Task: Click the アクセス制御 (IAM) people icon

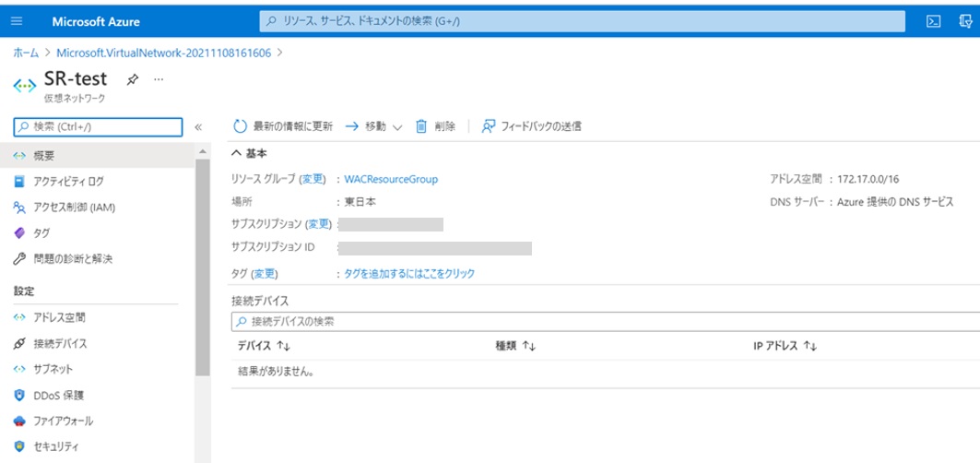Action: pos(19,208)
